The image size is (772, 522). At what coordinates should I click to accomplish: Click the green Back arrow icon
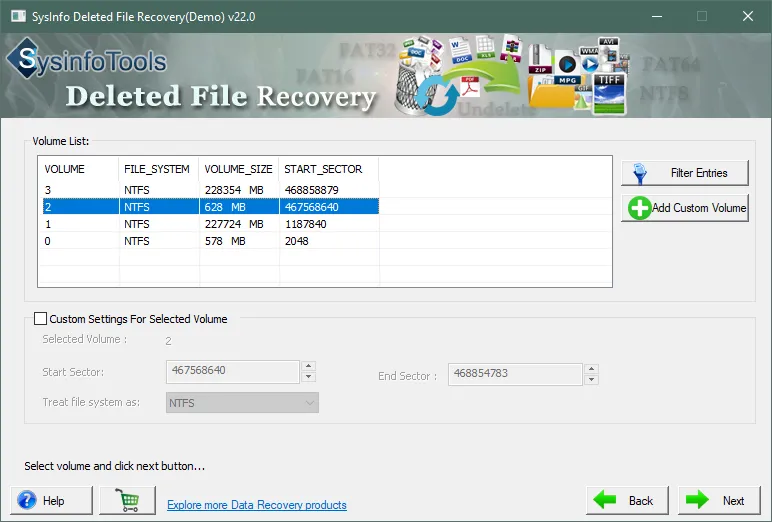[605, 500]
